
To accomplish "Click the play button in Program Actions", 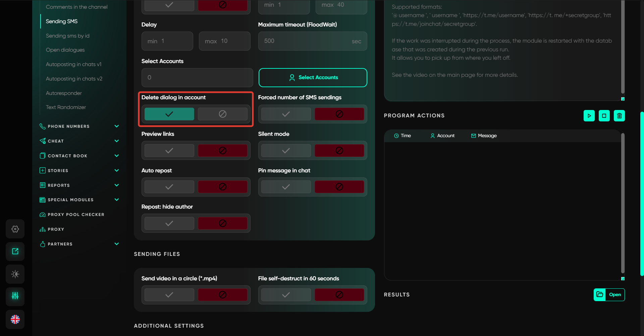I will coord(589,116).
